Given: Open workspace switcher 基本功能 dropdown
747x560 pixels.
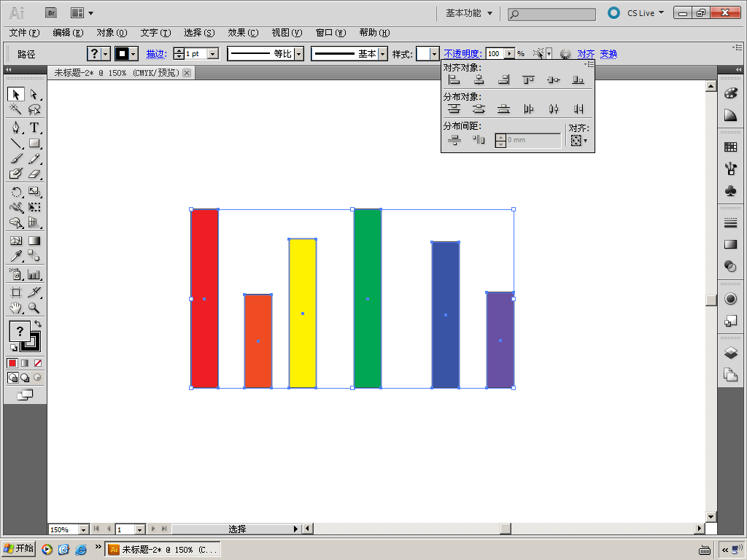Looking at the screenshot, I should [469, 13].
